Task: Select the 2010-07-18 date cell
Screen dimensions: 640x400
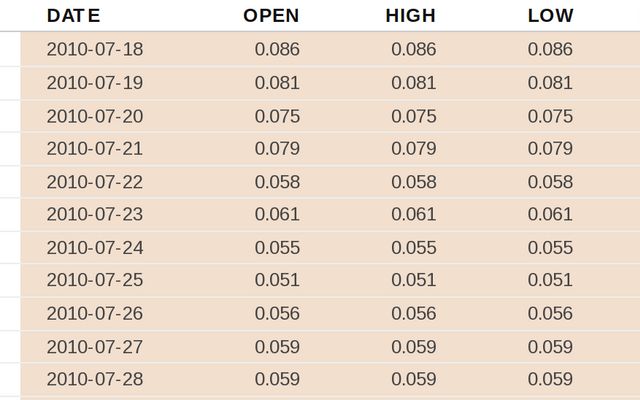Action: 95,49
